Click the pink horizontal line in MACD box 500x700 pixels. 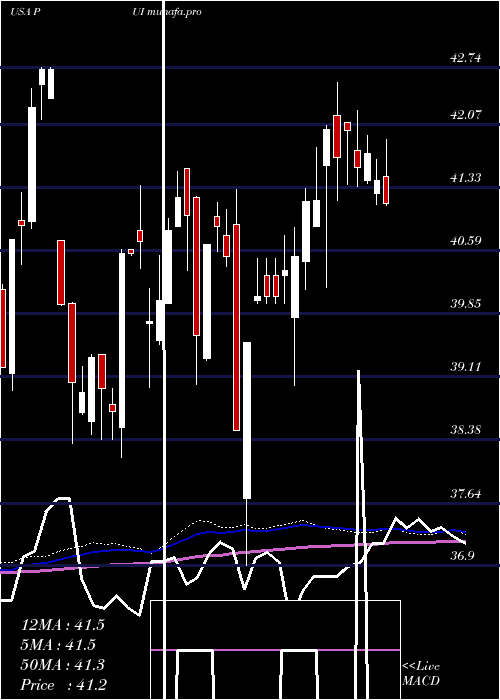click(x=275, y=650)
